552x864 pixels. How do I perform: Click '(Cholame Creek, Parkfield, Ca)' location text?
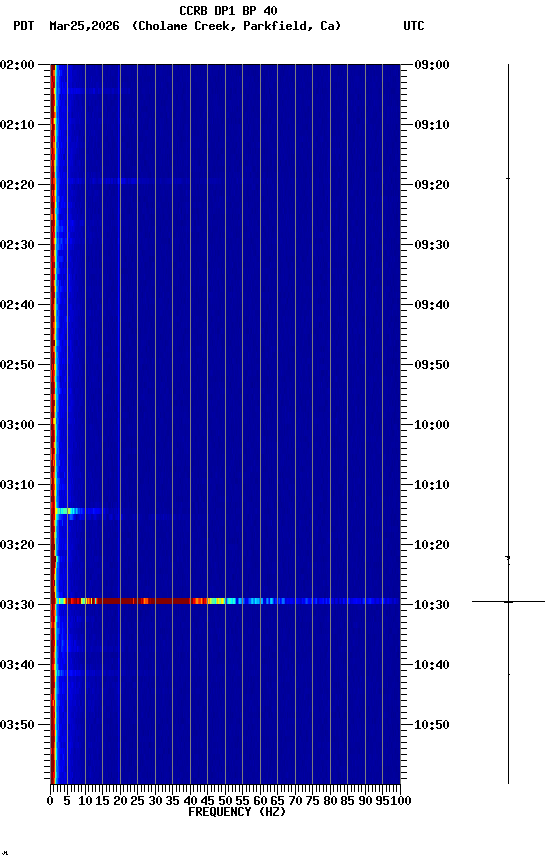[236, 26]
